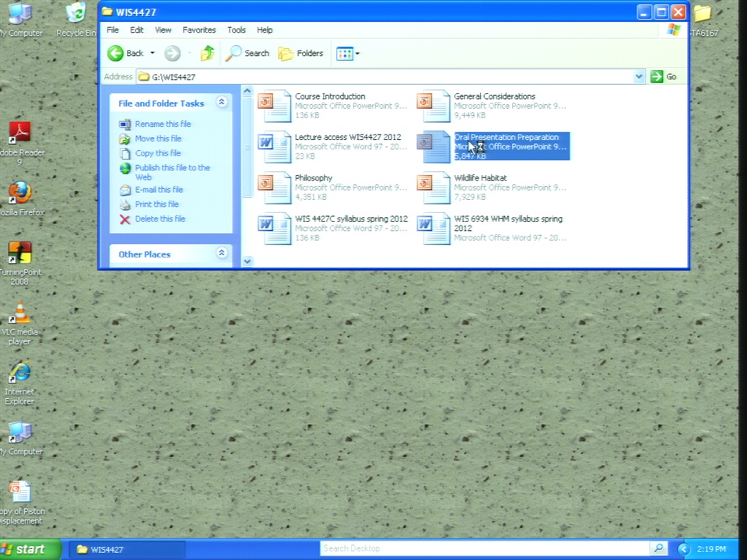
Task: Open the View menu
Action: coord(163,30)
